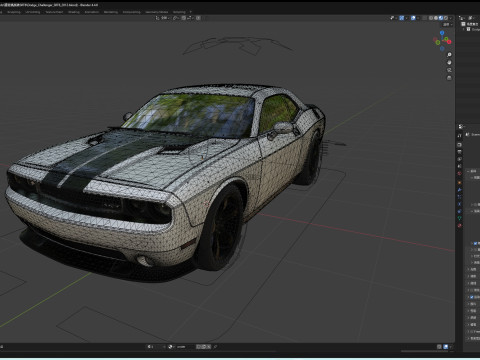Toggle viewport overlays

(413, 18)
